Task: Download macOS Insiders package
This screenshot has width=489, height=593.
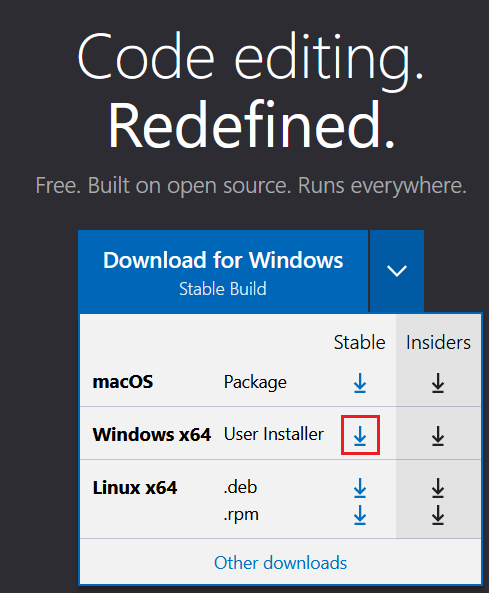Action: (438, 383)
